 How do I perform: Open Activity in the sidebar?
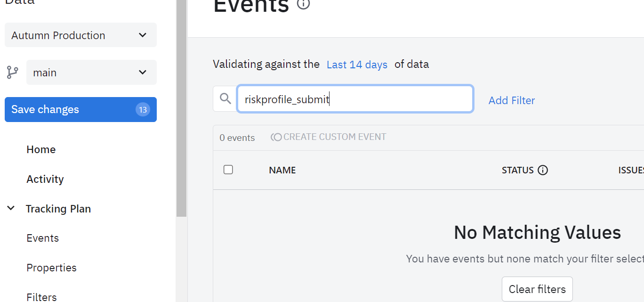[x=45, y=179]
